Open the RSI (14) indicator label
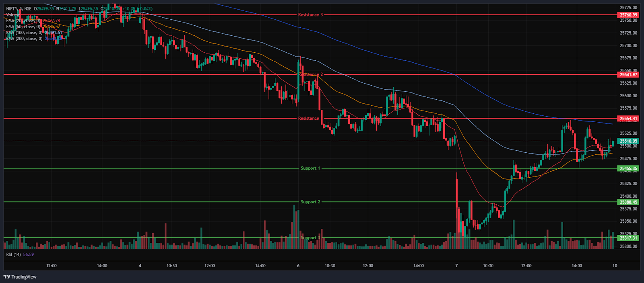This screenshot has height=283, width=644. [x=14, y=254]
